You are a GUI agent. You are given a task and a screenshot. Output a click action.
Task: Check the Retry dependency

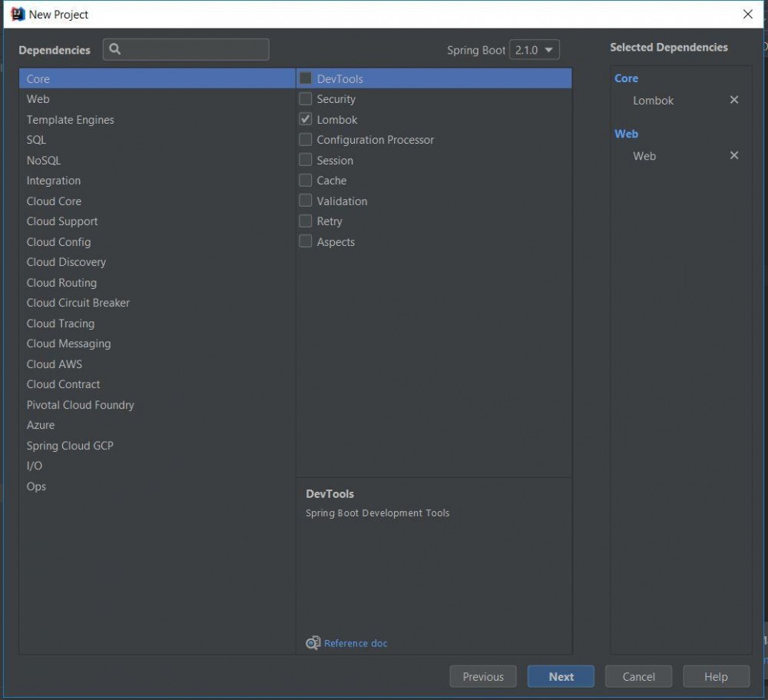(x=305, y=221)
